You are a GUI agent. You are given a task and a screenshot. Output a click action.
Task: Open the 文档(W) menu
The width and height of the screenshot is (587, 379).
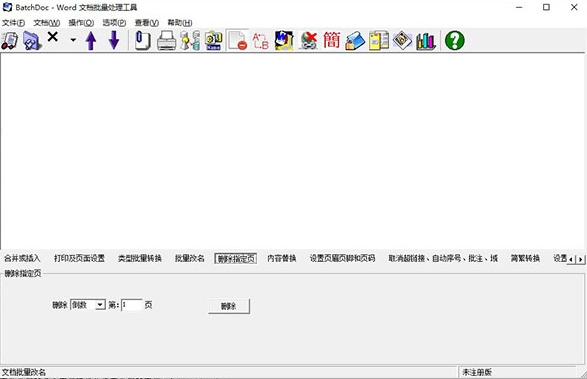tap(47, 23)
